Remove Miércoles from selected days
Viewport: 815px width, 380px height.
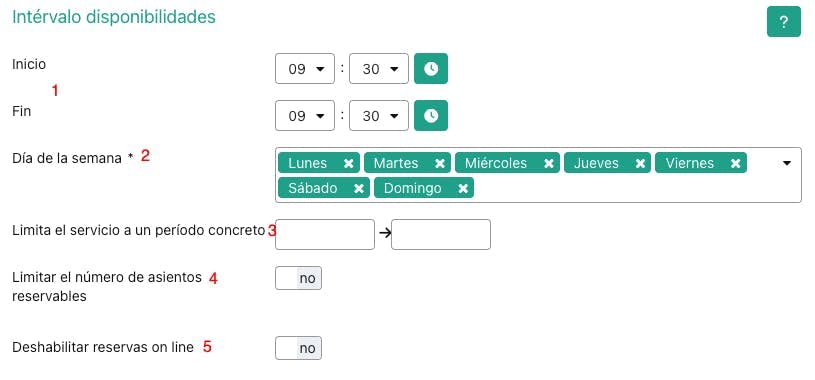548,163
